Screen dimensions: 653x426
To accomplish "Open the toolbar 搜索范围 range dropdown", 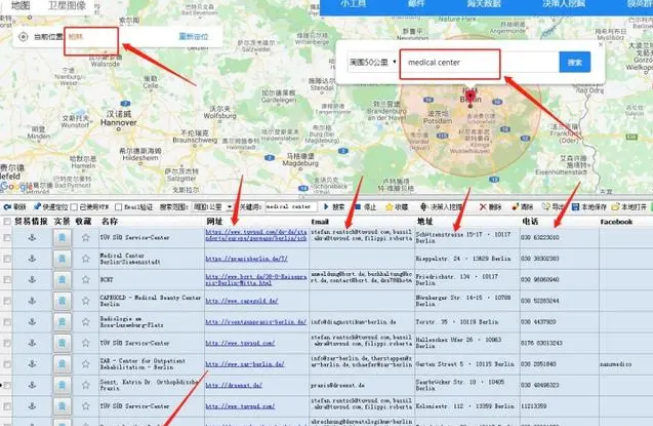I will coord(212,207).
